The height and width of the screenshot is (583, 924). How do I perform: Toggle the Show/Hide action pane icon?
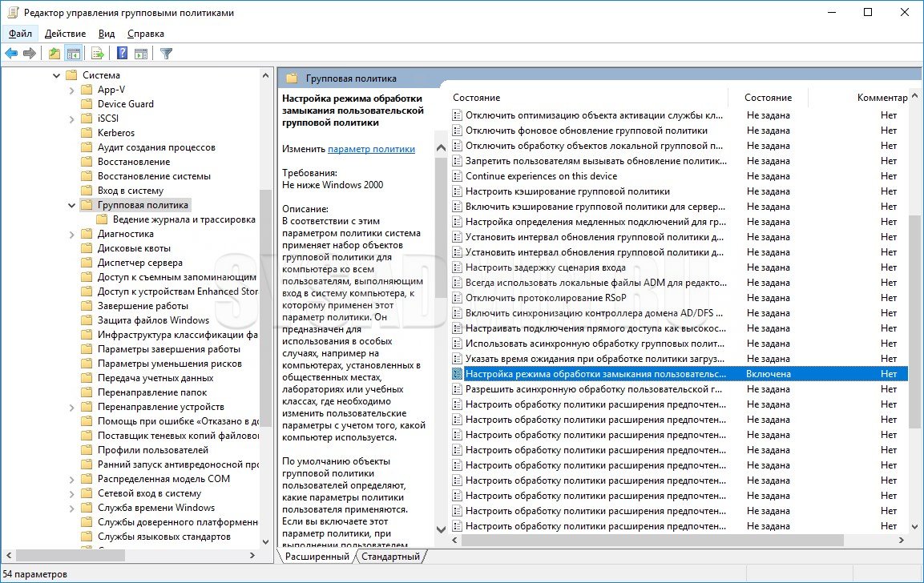(141, 54)
